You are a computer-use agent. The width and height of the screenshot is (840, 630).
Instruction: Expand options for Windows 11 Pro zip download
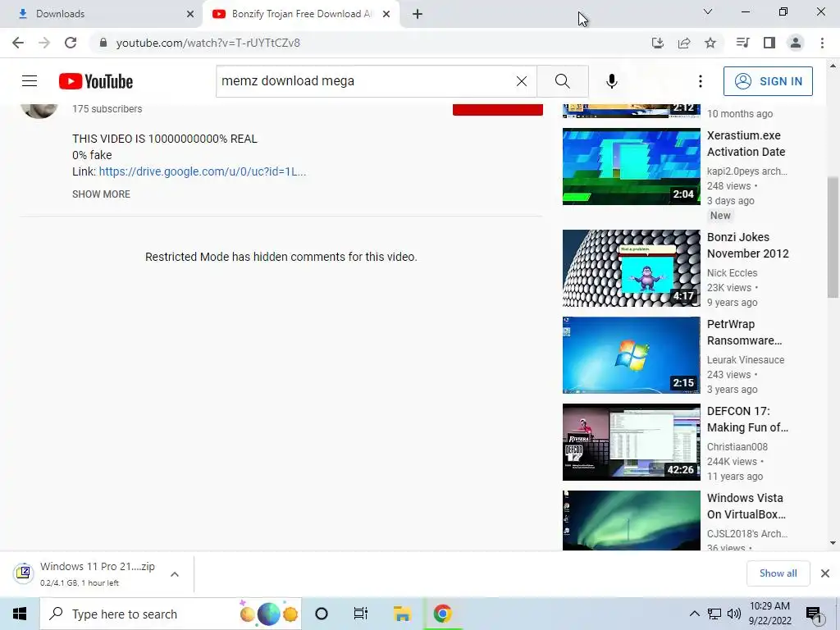click(x=175, y=574)
